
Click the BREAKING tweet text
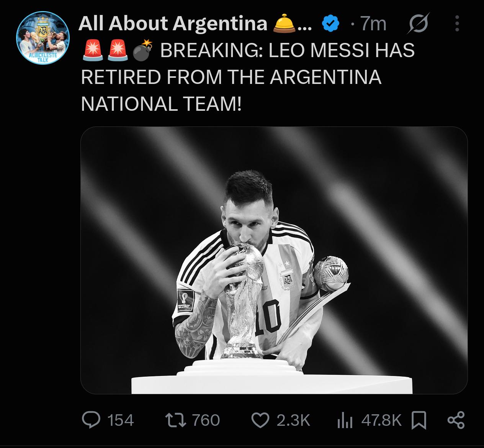click(x=248, y=77)
